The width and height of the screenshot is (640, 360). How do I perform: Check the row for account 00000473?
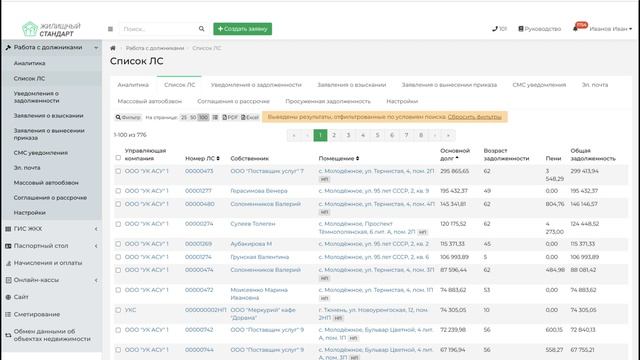pos(118,171)
